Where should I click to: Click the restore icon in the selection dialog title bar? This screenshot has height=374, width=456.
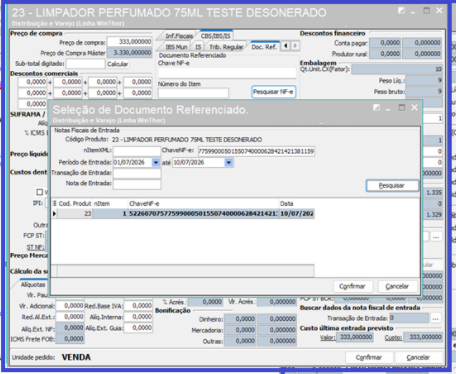click(x=376, y=108)
